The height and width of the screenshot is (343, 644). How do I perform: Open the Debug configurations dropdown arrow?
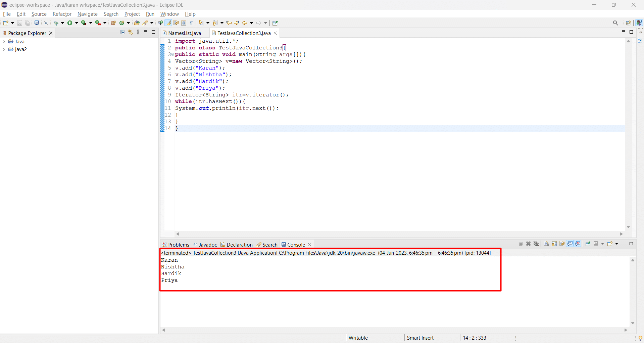pos(62,23)
